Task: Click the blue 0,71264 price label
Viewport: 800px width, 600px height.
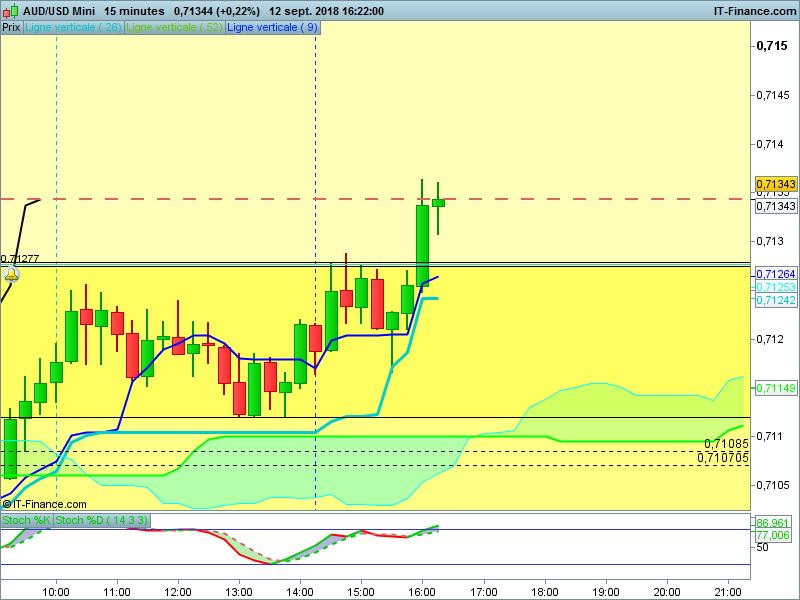Action: point(776,274)
